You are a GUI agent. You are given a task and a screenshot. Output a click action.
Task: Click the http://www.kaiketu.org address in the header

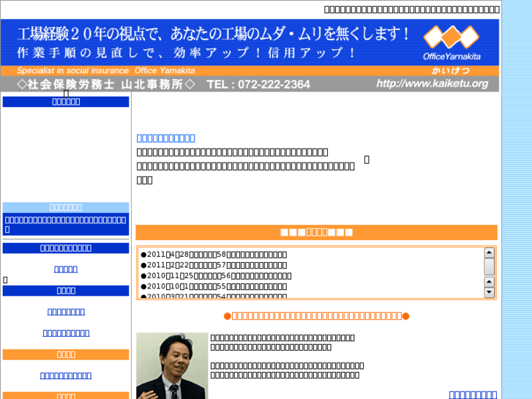coord(432,83)
